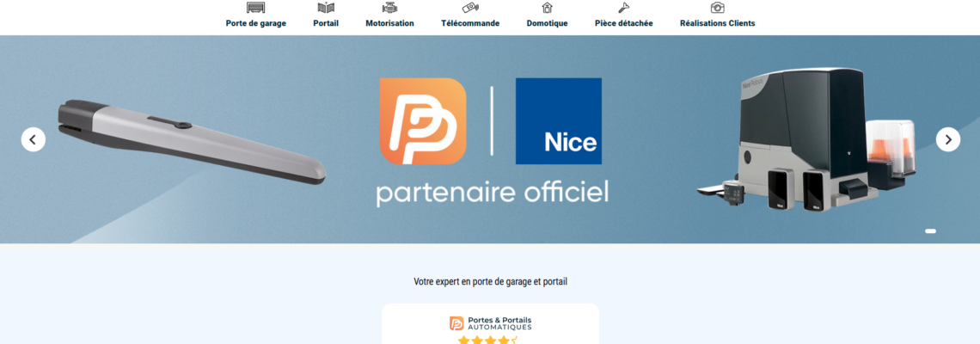Show the previous carousel slide

[34, 139]
